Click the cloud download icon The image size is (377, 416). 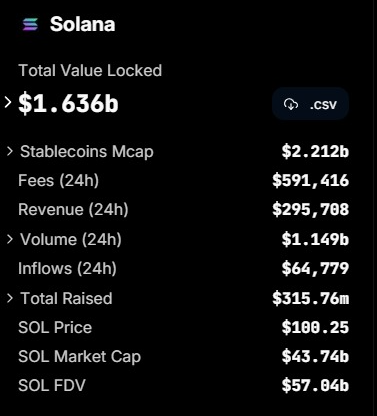tap(291, 104)
